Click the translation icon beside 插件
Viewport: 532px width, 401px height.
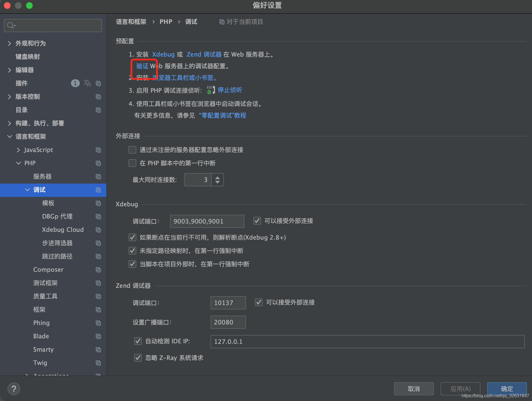pyautogui.click(x=87, y=83)
